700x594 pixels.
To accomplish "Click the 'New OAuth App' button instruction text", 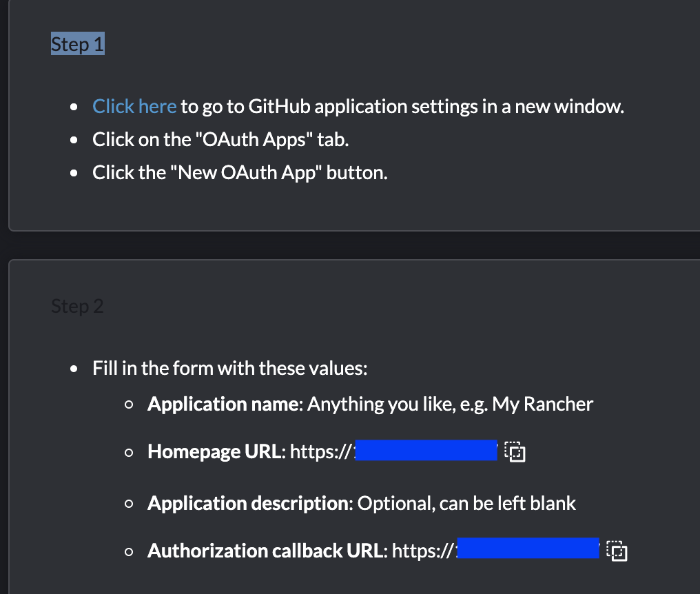I will pyautogui.click(x=239, y=172).
